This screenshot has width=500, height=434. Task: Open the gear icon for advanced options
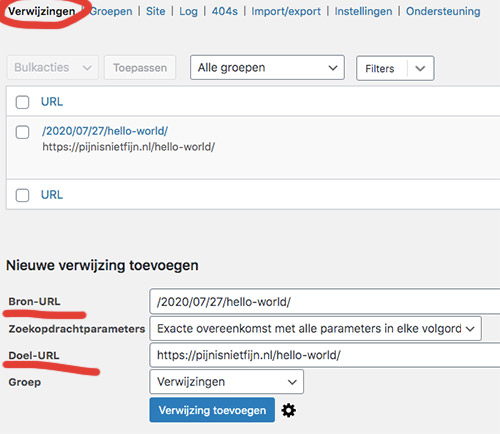[x=288, y=410]
